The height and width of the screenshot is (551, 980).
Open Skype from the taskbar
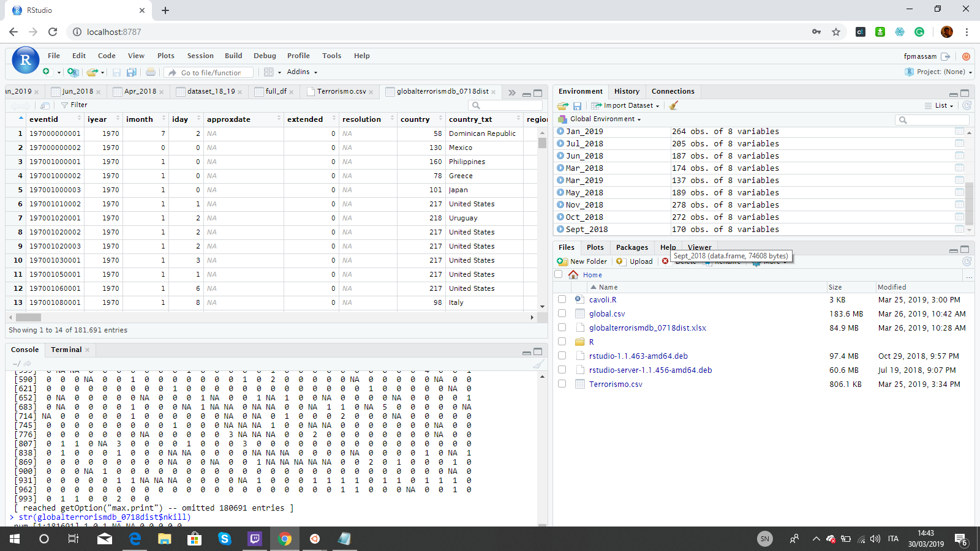[x=224, y=539]
